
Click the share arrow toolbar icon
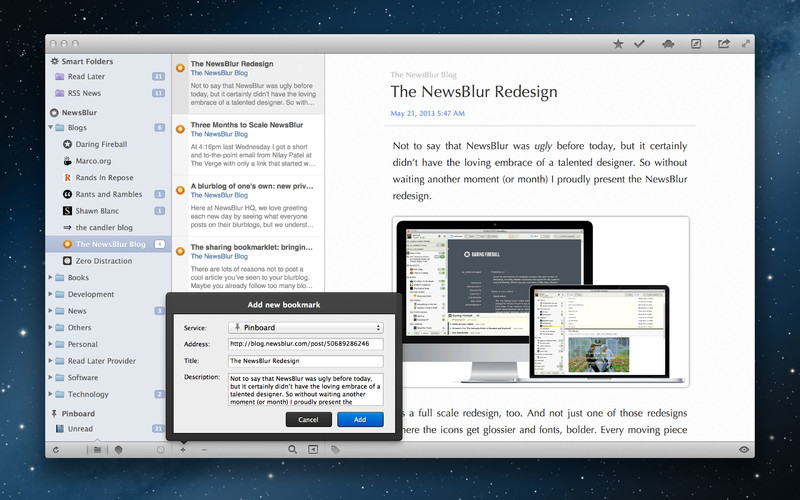click(723, 44)
